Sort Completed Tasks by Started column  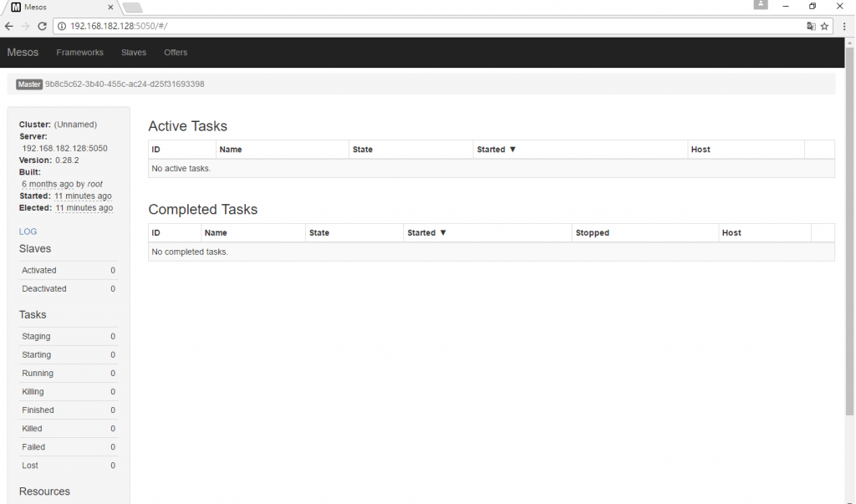tap(487, 232)
